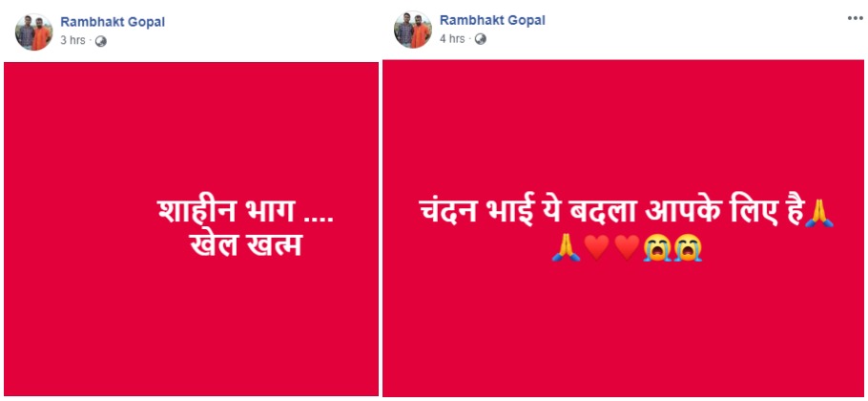
Task: Click the public globe icon next to 4 hrs
Action: (x=481, y=39)
